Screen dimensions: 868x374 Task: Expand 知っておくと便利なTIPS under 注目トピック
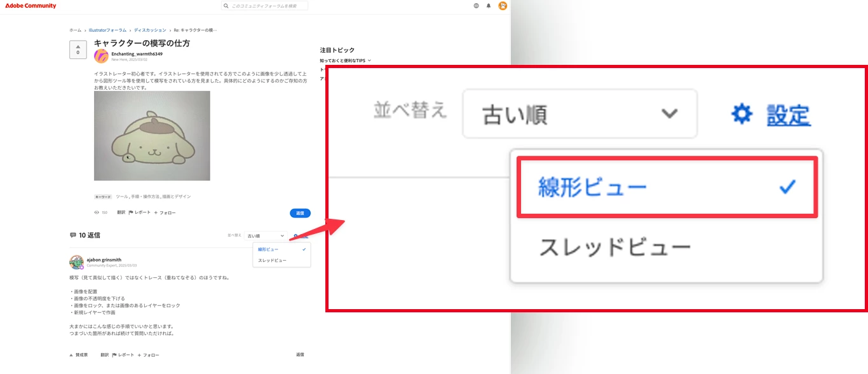click(x=346, y=60)
